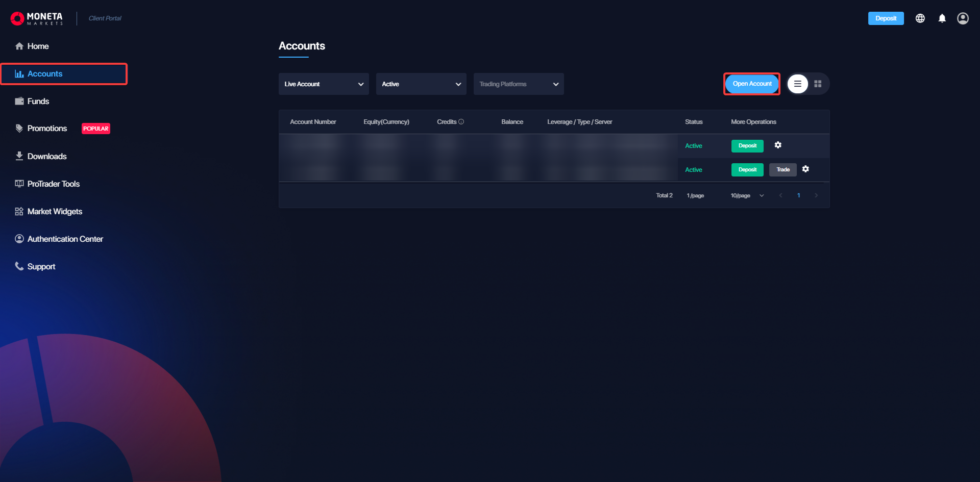The image size is (980, 482).
Task: Click the Credits info icon
Action: [461, 122]
